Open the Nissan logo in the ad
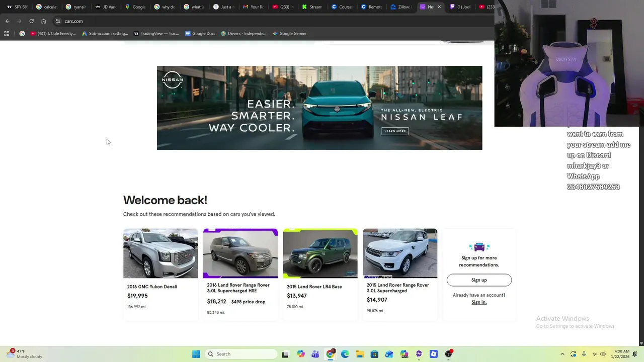Screen dimensions: 644x362 pyautogui.click(x=172, y=79)
